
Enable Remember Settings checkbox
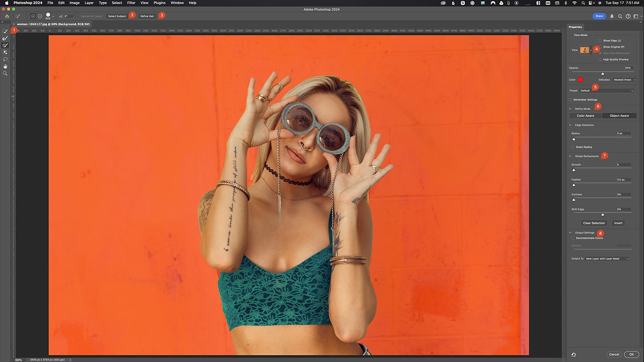tap(571, 100)
